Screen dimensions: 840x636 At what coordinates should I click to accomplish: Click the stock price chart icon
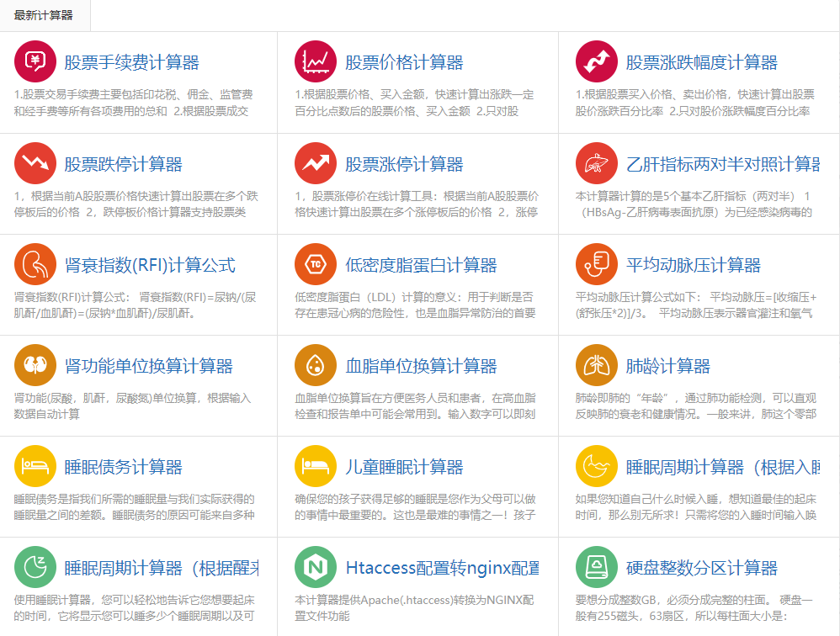coord(316,61)
